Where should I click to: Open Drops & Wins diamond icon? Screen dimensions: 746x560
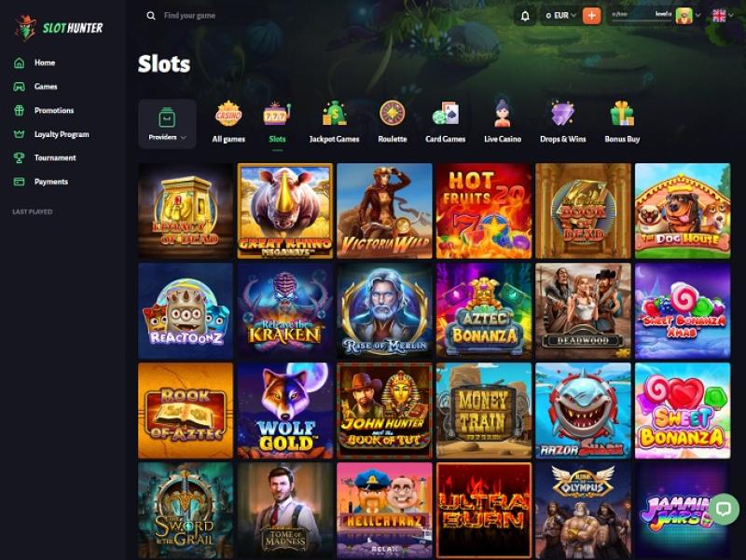[x=563, y=114]
